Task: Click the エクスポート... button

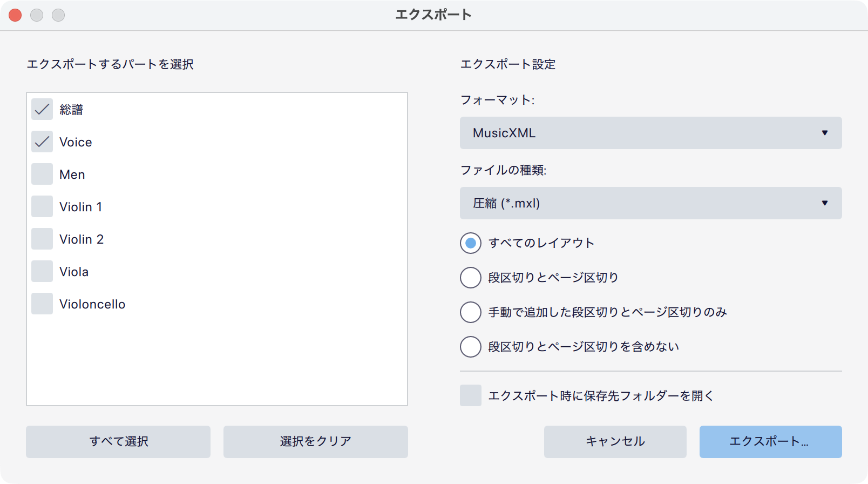Action: [x=771, y=442]
